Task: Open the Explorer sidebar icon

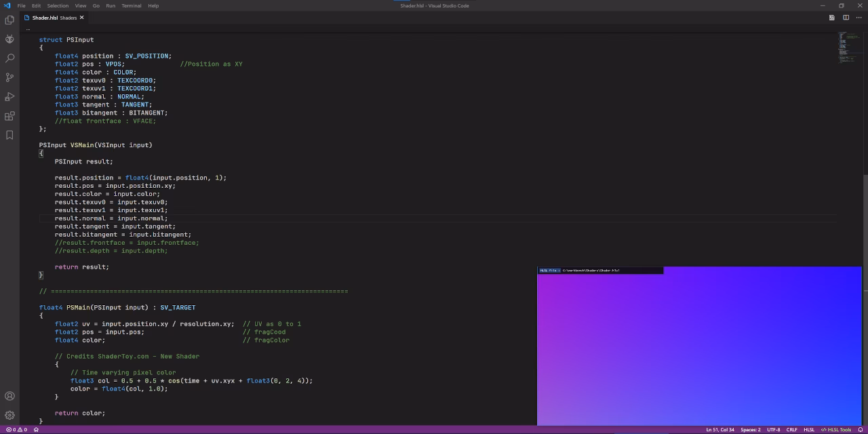Action: point(9,20)
